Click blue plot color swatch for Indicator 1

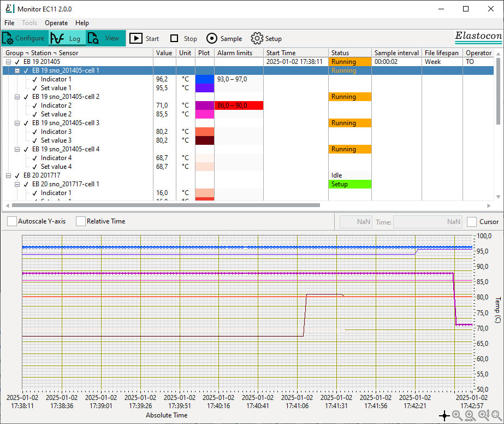[205, 79]
